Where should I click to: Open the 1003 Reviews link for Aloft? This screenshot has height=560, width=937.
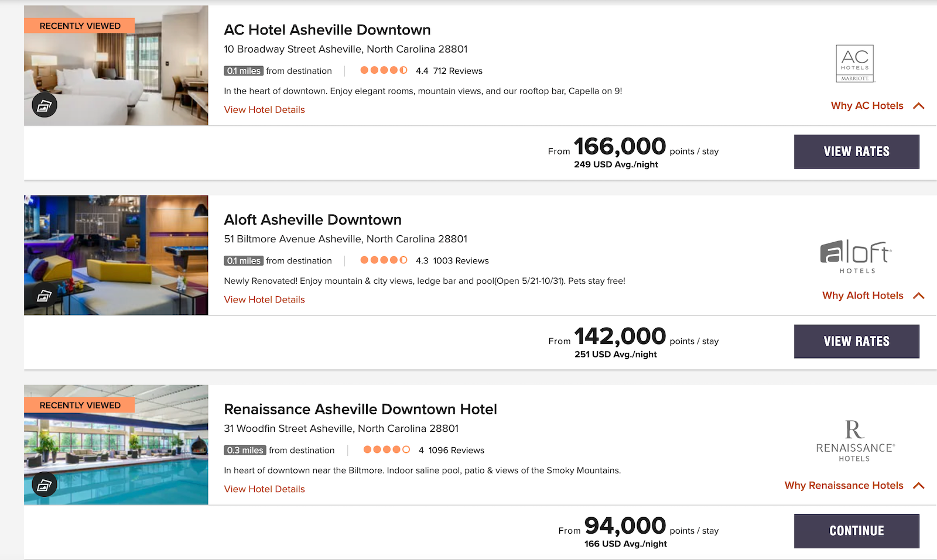460,260
